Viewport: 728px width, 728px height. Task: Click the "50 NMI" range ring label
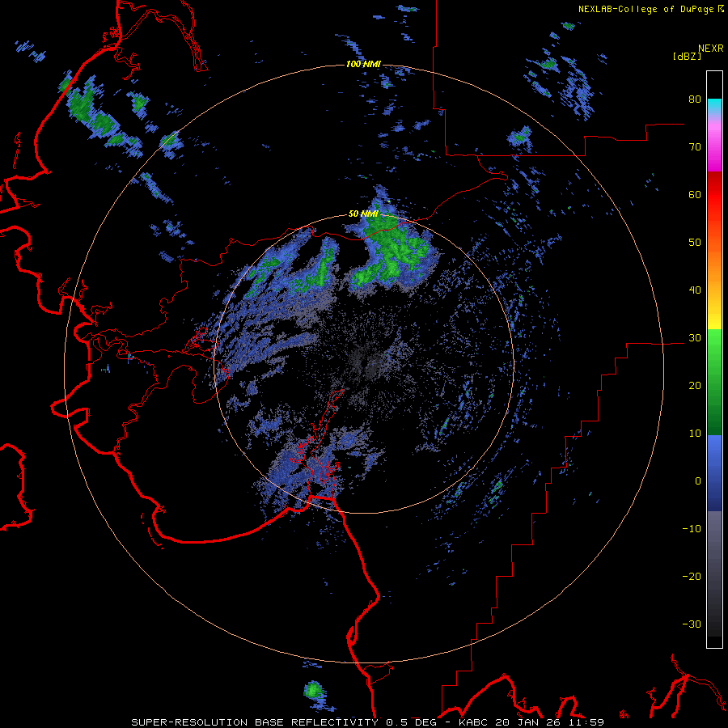point(363,214)
